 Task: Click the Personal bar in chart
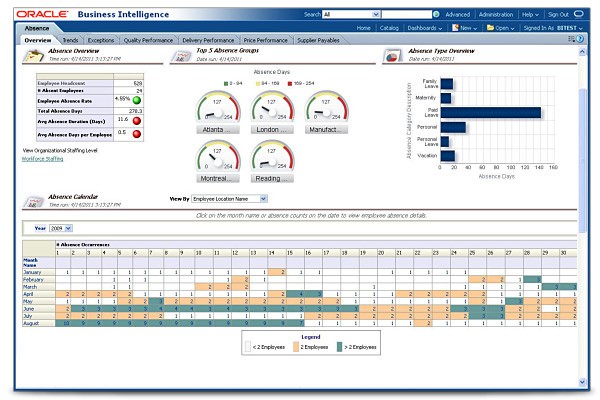tap(453, 127)
